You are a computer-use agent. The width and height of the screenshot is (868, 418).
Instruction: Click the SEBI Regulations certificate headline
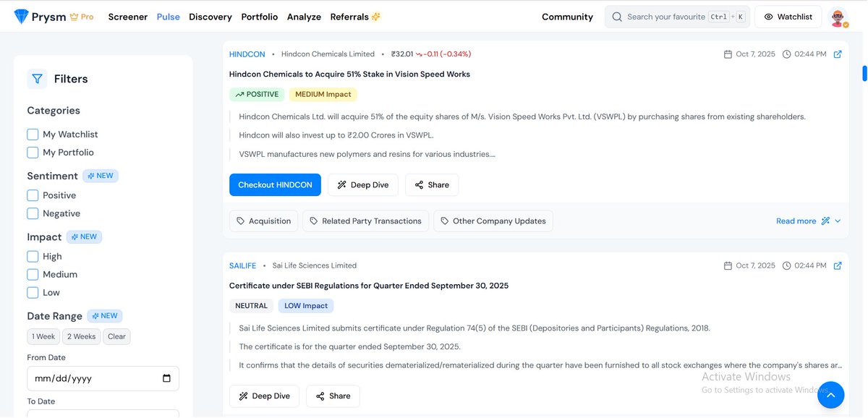[369, 286]
